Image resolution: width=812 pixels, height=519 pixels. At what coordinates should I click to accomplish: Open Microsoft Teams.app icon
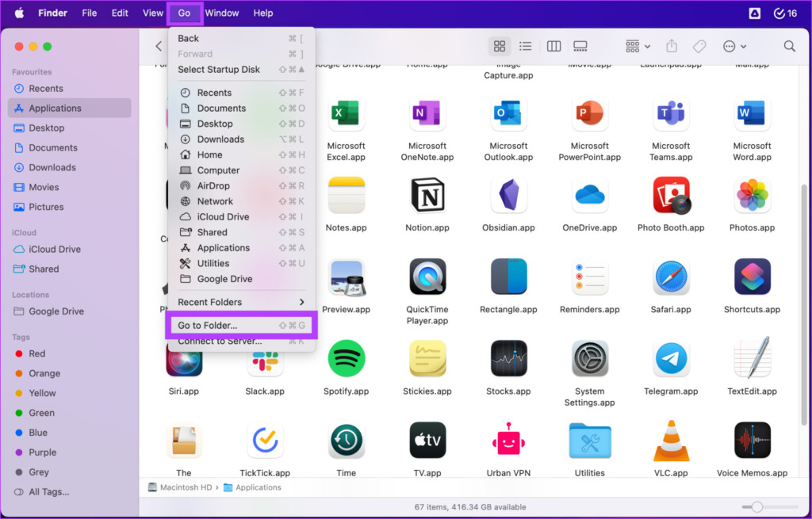pyautogui.click(x=671, y=113)
